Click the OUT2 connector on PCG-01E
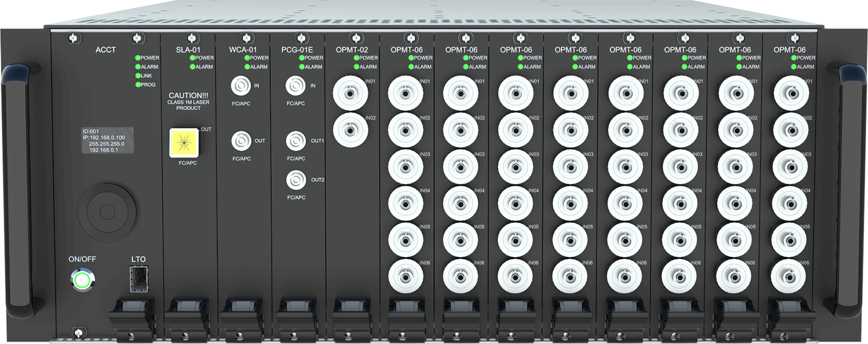 (x=295, y=180)
